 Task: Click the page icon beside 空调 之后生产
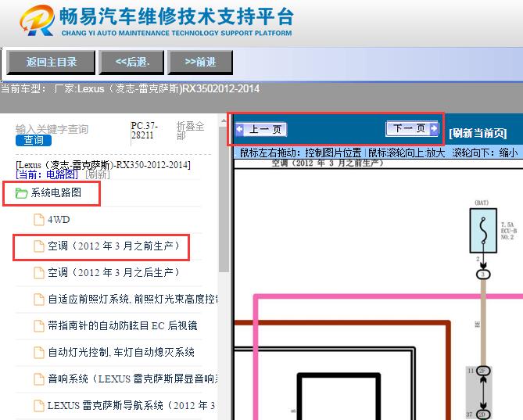point(39,272)
